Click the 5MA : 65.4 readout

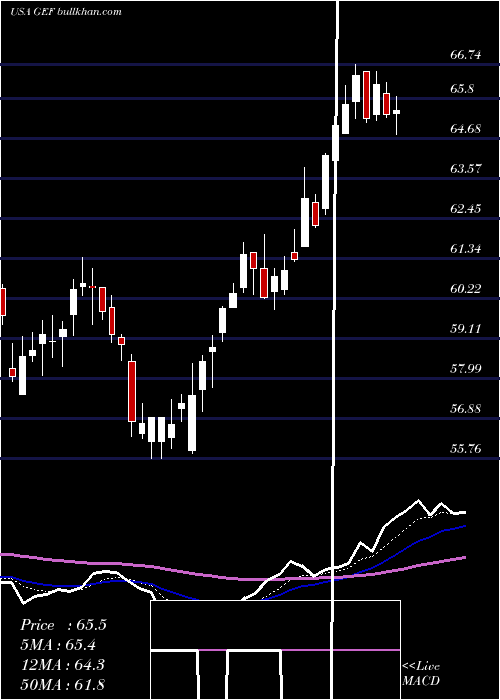click(x=58, y=645)
